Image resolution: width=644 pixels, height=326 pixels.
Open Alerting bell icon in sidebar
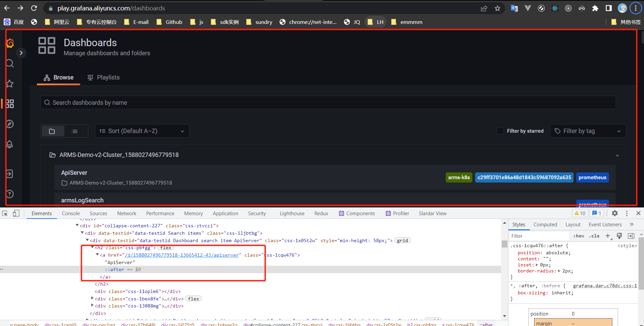point(10,144)
